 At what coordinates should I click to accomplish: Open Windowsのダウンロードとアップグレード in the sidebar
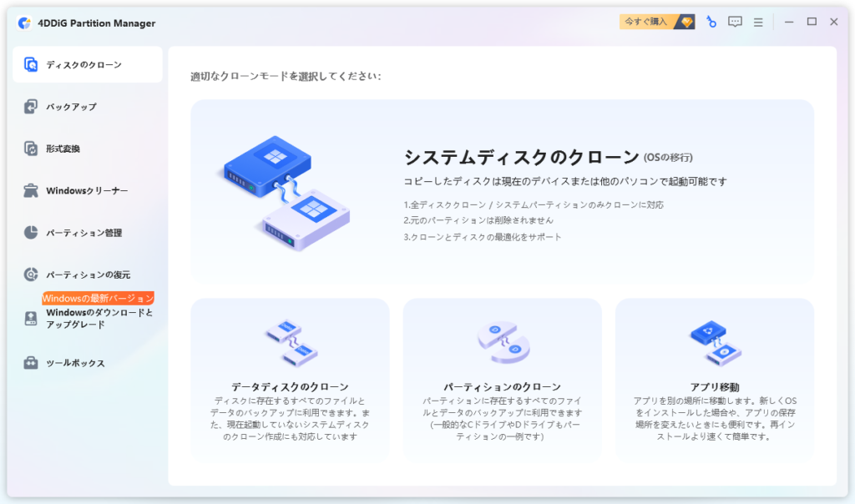click(x=92, y=320)
